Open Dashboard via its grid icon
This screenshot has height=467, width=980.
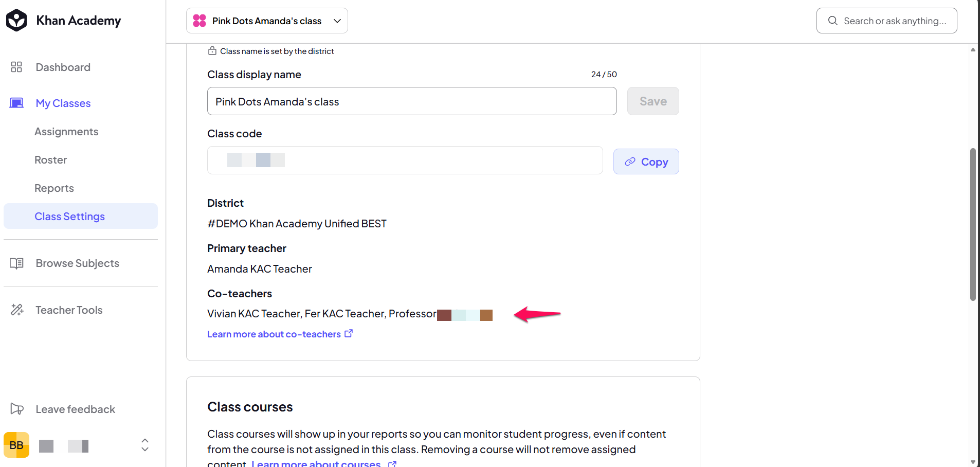(16, 67)
